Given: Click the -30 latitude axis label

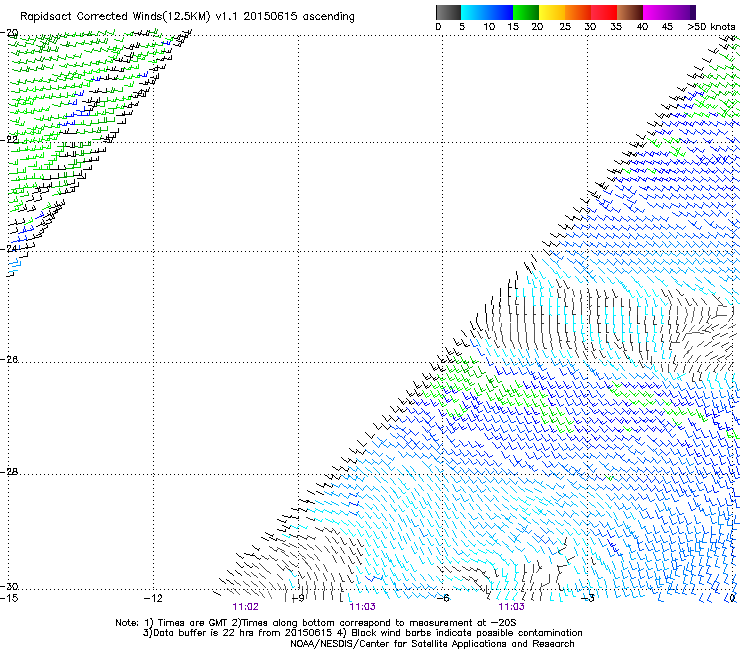Looking at the screenshot, I should pos(10,586).
